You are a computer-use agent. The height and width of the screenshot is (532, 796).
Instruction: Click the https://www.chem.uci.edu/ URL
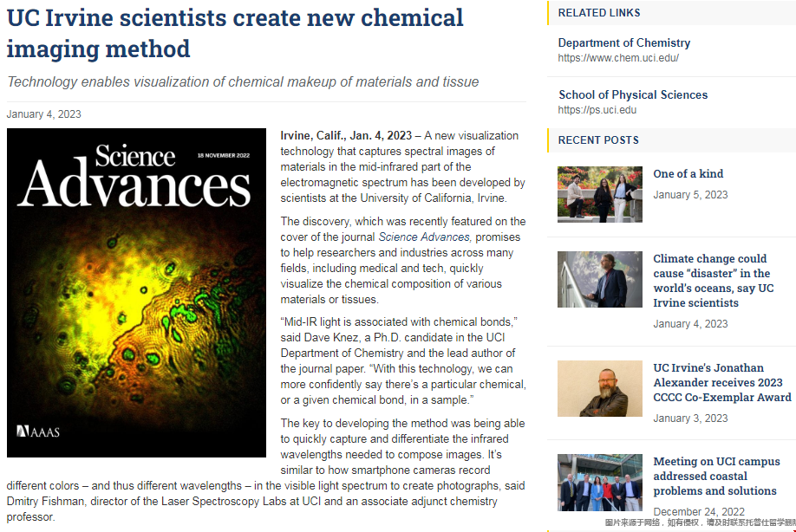click(617, 58)
